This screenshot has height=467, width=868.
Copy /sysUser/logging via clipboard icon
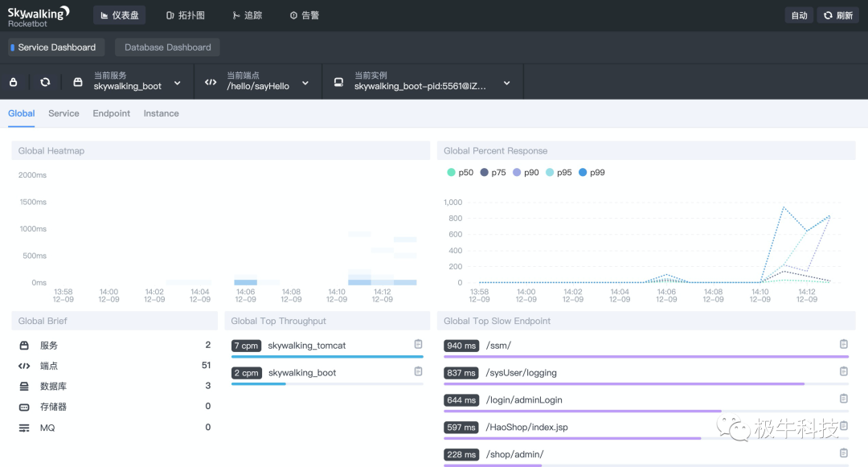pos(844,371)
